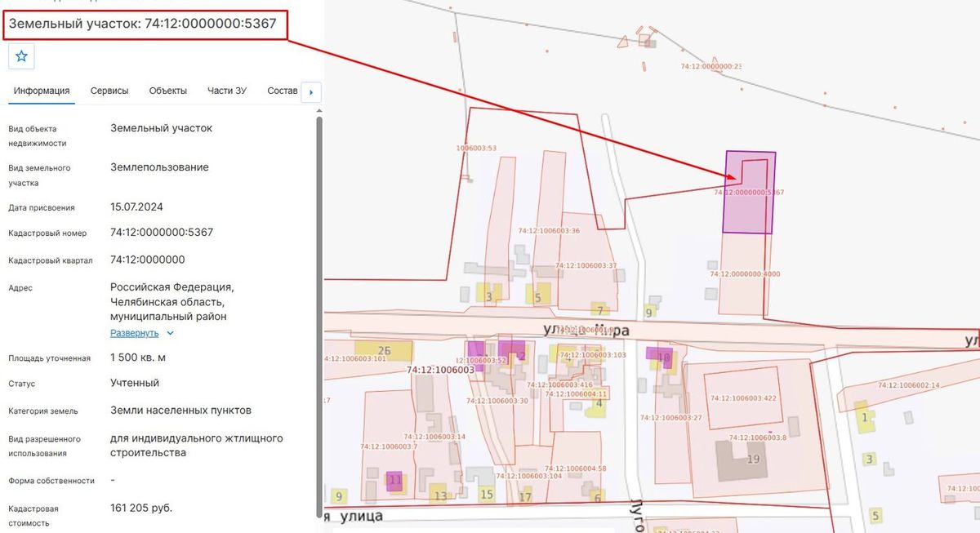Click the house number 26 building
The width and height of the screenshot is (980, 533).
pos(385,352)
